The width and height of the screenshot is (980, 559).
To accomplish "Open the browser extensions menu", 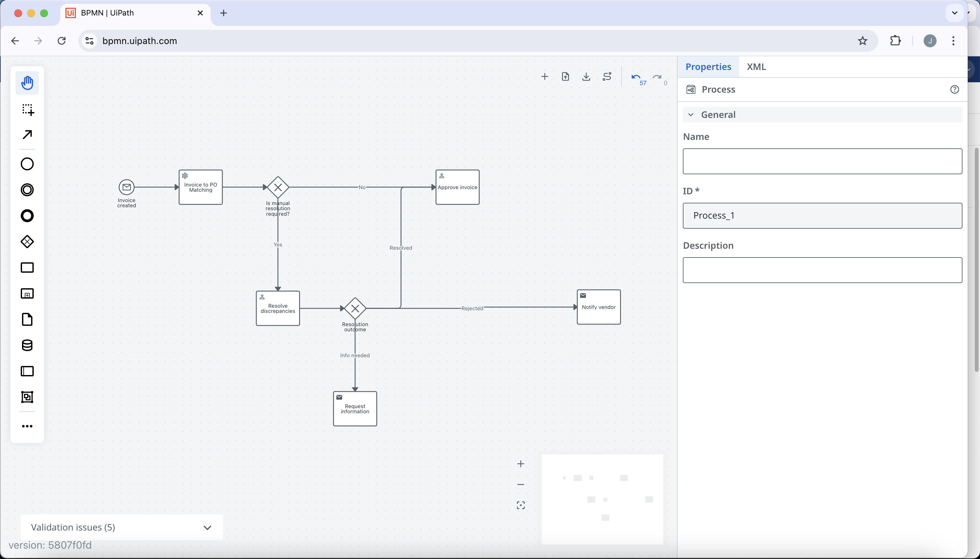I will coord(895,41).
